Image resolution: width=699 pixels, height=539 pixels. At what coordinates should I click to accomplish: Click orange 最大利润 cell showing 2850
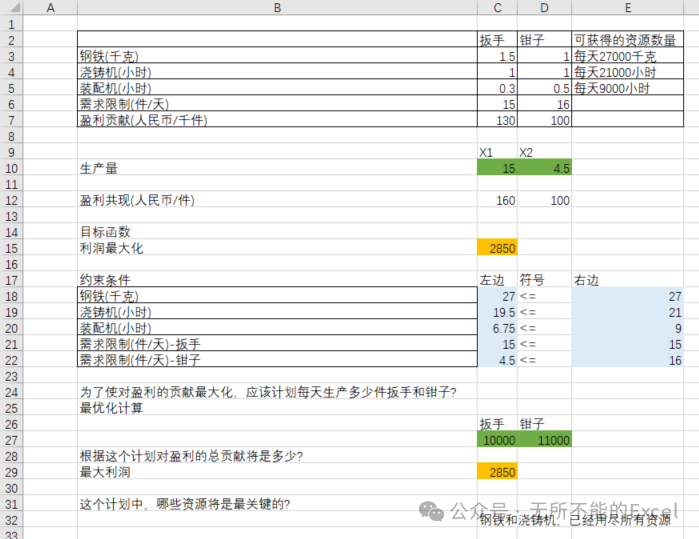point(498,472)
